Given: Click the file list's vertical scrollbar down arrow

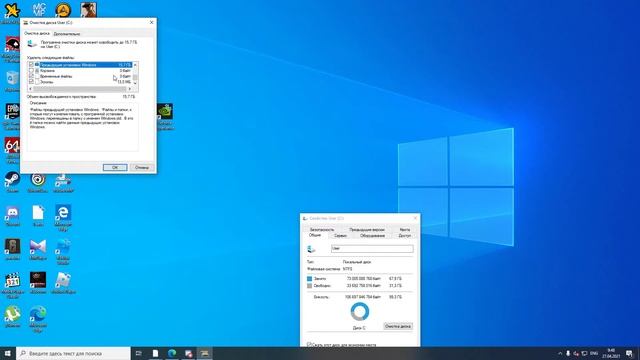Looking at the screenshot, I should click(135, 83).
